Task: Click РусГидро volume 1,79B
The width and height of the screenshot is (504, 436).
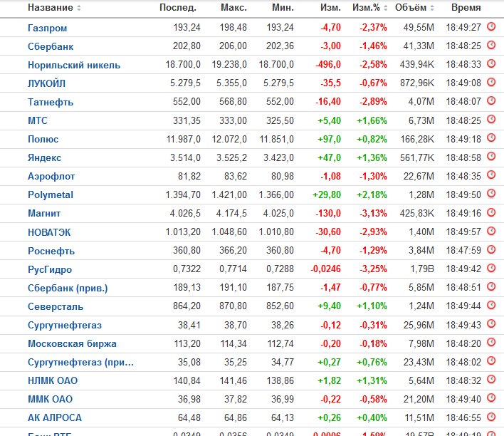Action: [x=422, y=269]
